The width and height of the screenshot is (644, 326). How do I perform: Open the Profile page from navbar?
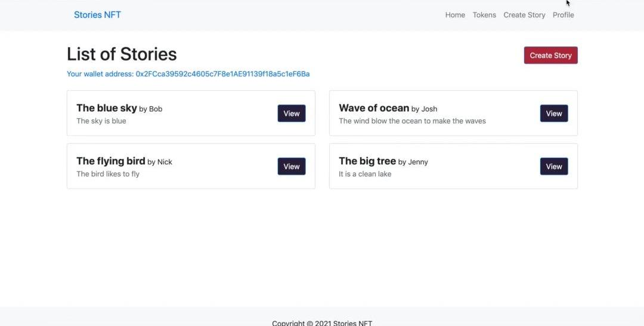563,15
